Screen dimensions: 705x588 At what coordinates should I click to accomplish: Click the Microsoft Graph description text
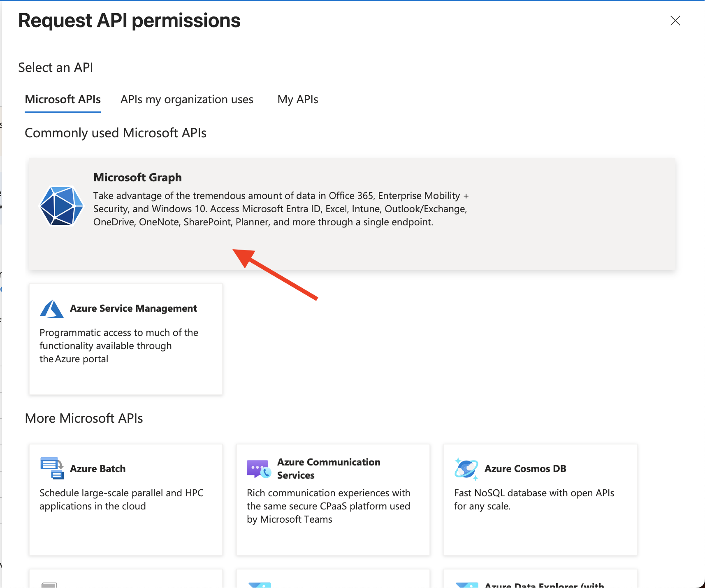click(281, 209)
